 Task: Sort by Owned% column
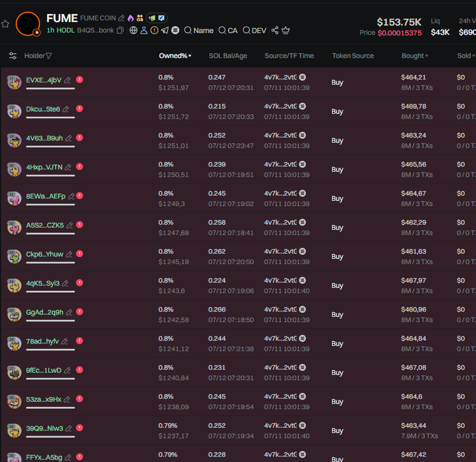coord(175,56)
